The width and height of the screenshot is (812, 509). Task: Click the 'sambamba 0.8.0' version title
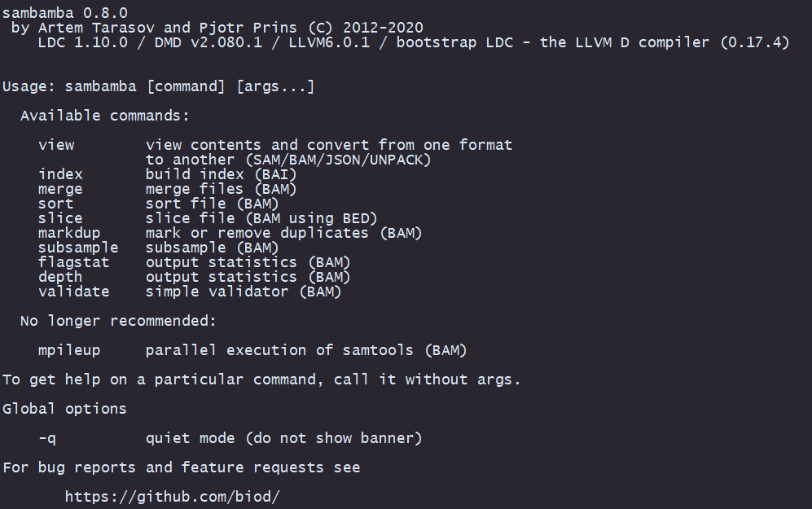click(65, 13)
